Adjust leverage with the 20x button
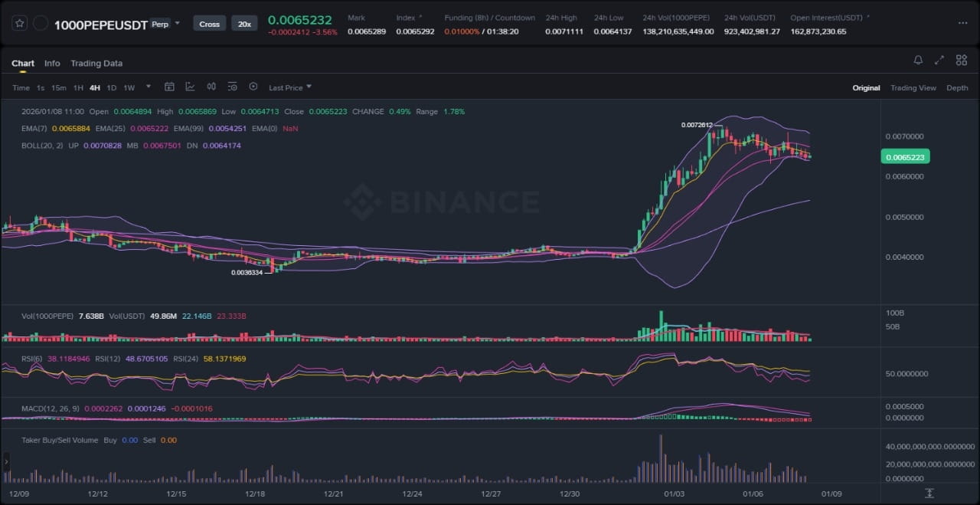Screen dimensions: 980x505 pos(244,24)
